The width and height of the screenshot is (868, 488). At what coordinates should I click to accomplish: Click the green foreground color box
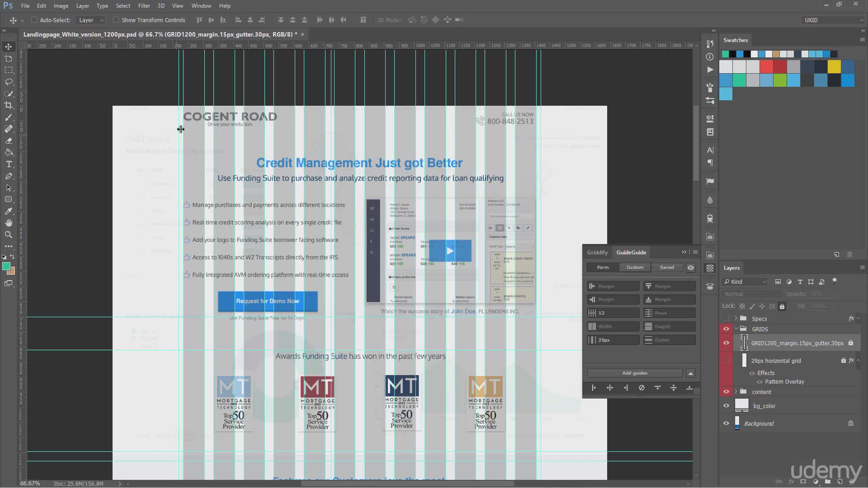point(6,267)
